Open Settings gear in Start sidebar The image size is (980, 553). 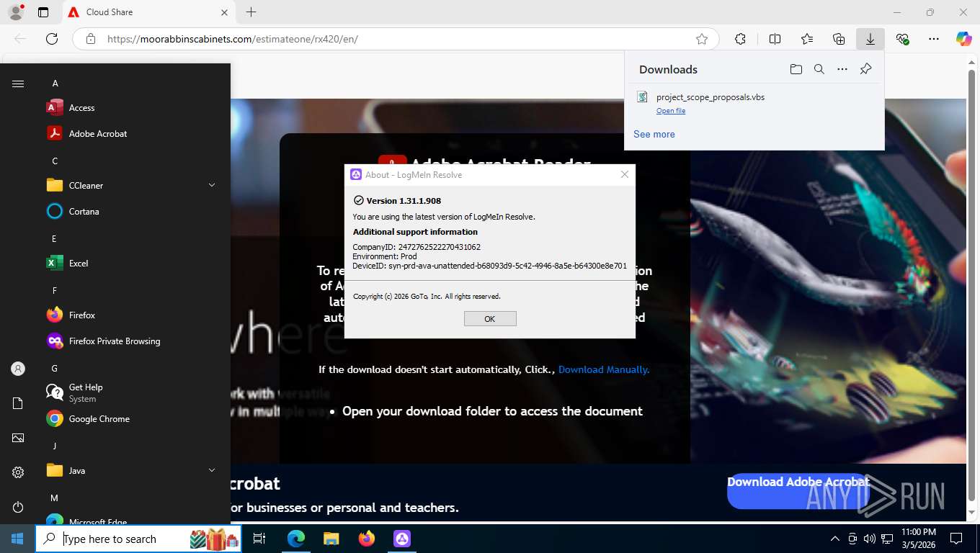18,472
